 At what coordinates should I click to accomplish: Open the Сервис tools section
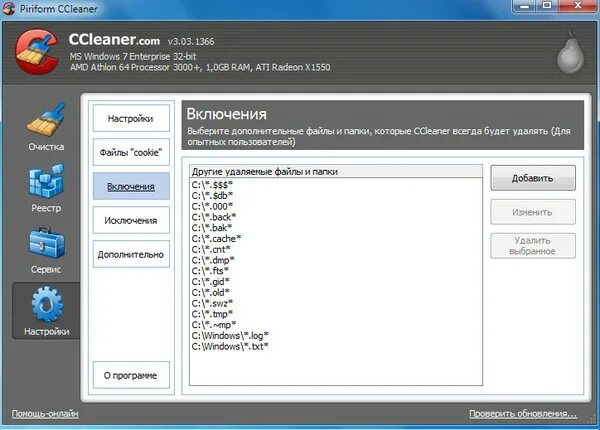46,250
